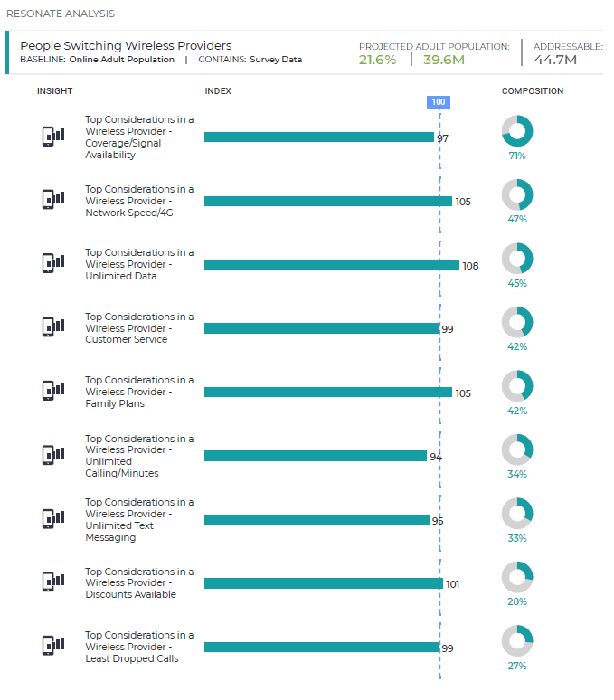Click the phone icon beside Unlimited Calling/Minutes
614x700 pixels.
tap(53, 455)
